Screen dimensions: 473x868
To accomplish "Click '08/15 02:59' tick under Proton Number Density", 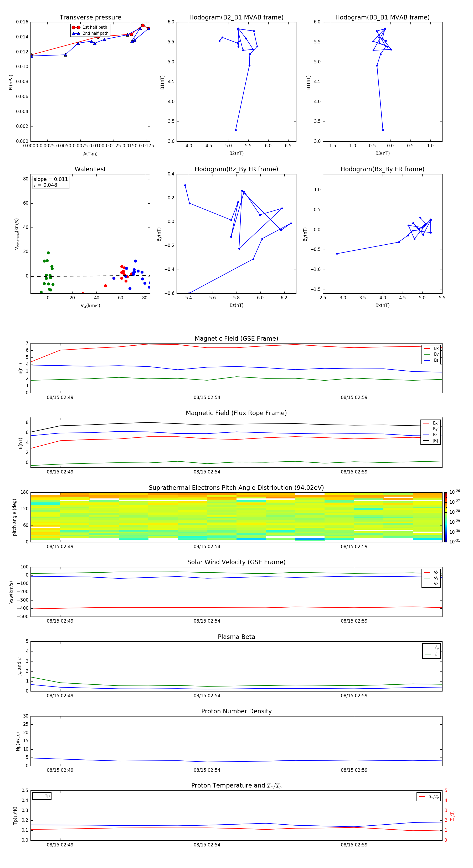I will point(354,770).
